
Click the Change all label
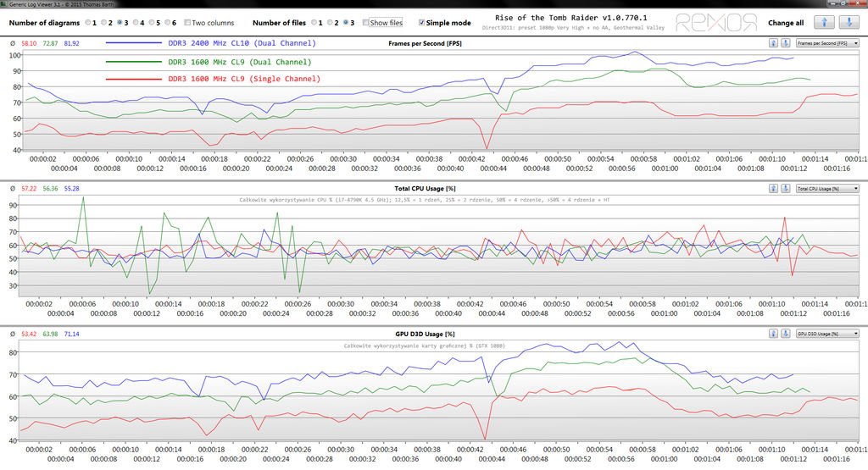coord(786,23)
